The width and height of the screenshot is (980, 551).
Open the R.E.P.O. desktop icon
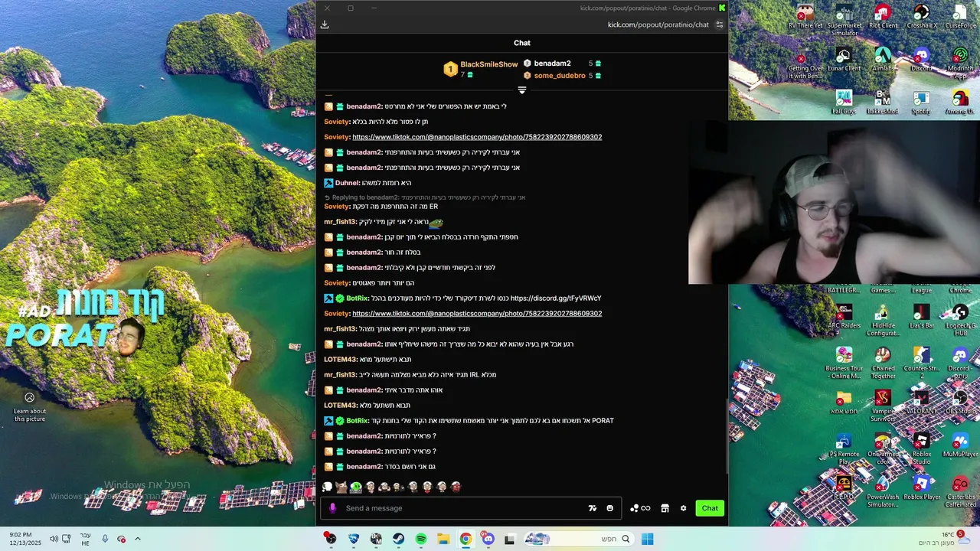click(844, 488)
